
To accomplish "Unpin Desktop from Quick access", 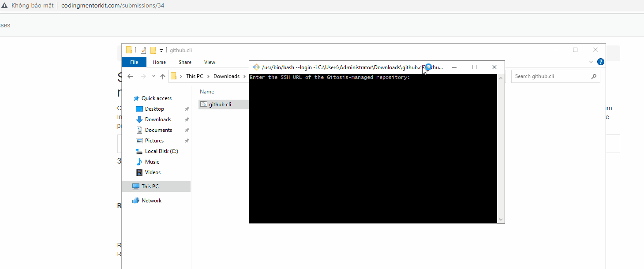I will [x=186, y=108].
